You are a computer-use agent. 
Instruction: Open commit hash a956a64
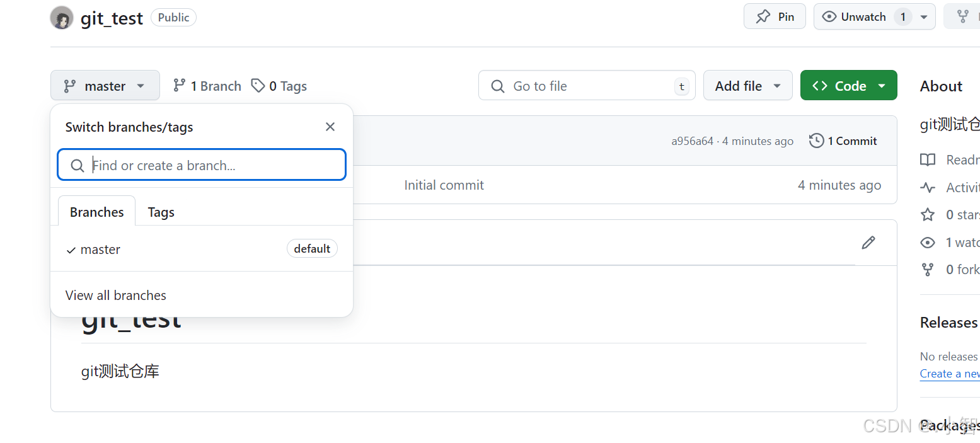tap(692, 141)
